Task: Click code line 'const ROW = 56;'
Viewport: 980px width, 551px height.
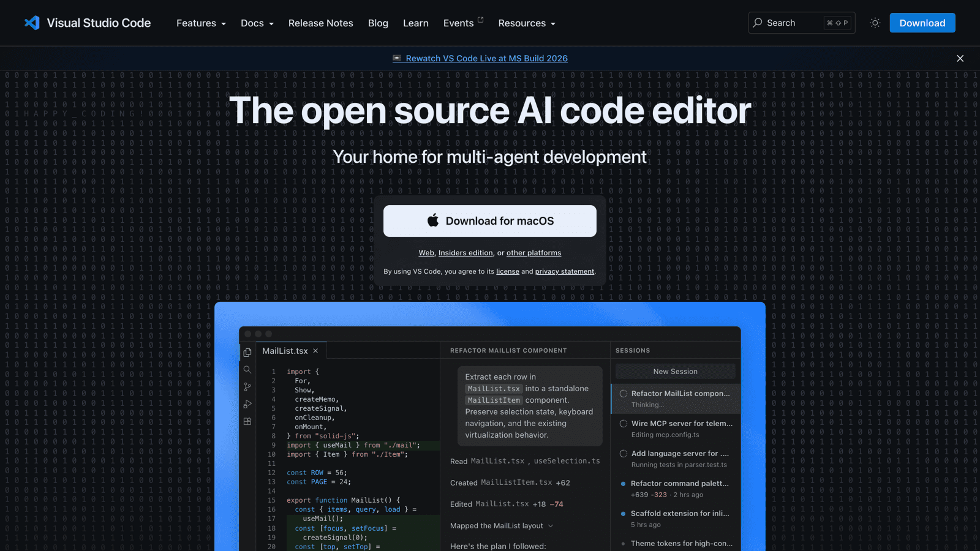Action: [x=317, y=473]
